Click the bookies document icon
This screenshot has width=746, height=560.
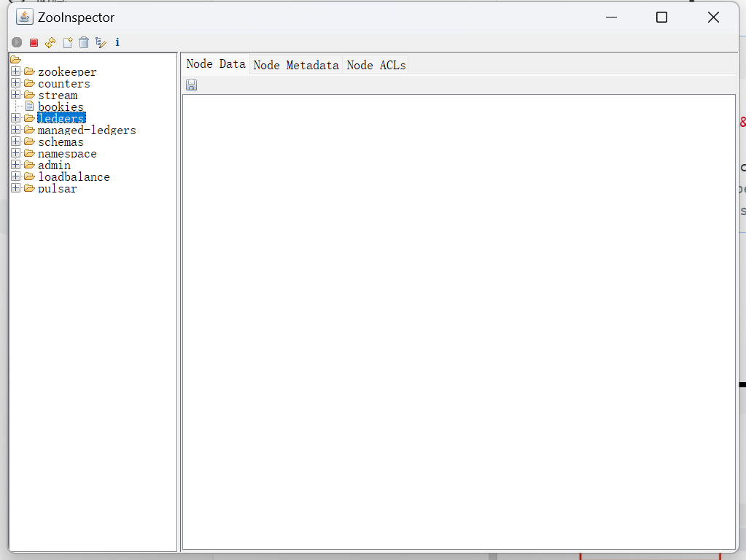click(29, 106)
